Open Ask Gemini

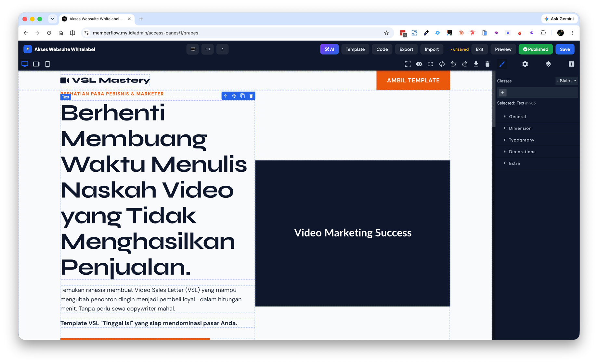[x=559, y=19]
